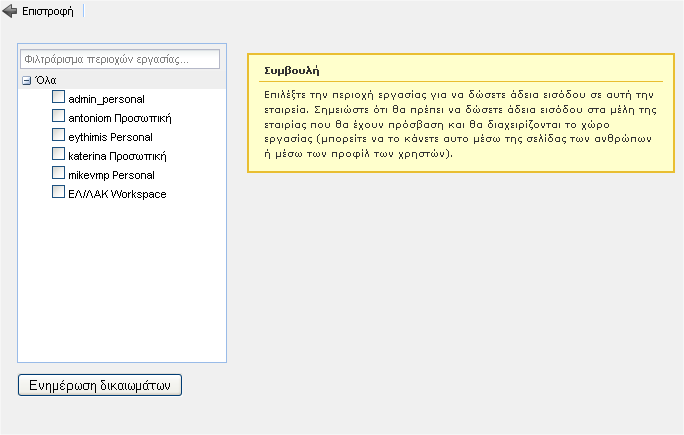Image resolution: width=684 pixels, height=435 pixels.
Task: Select the eythimis Personal workspace label
Action: (110, 137)
